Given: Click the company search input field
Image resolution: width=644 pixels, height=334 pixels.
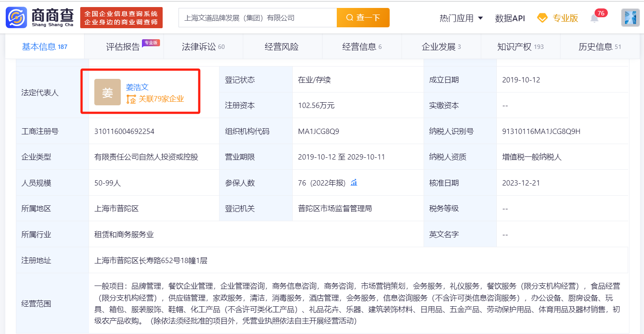Looking at the screenshot, I should [258, 18].
